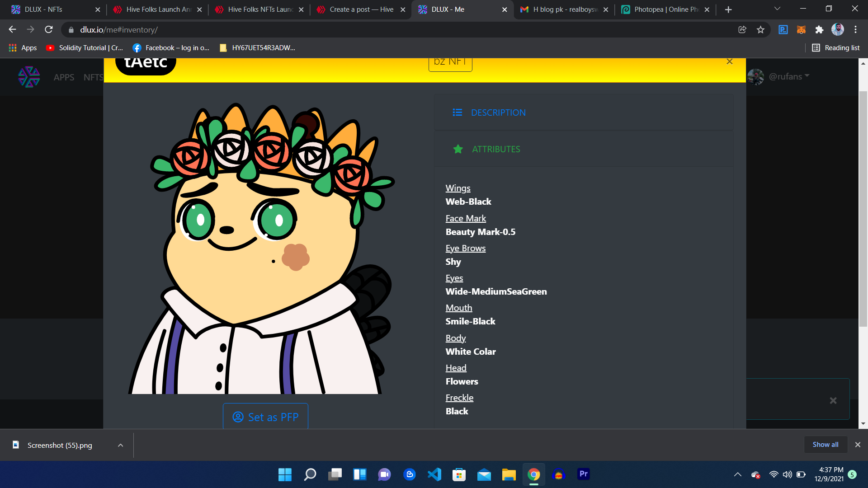
Task: Open the Chrome profile avatar
Action: click(838, 30)
